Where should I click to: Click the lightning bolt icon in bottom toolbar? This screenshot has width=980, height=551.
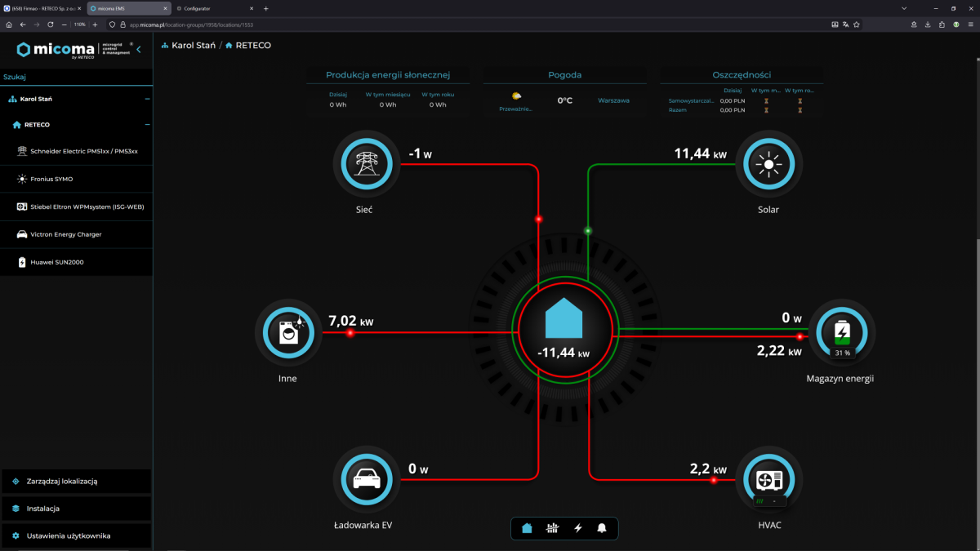pyautogui.click(x=578, y=528)
